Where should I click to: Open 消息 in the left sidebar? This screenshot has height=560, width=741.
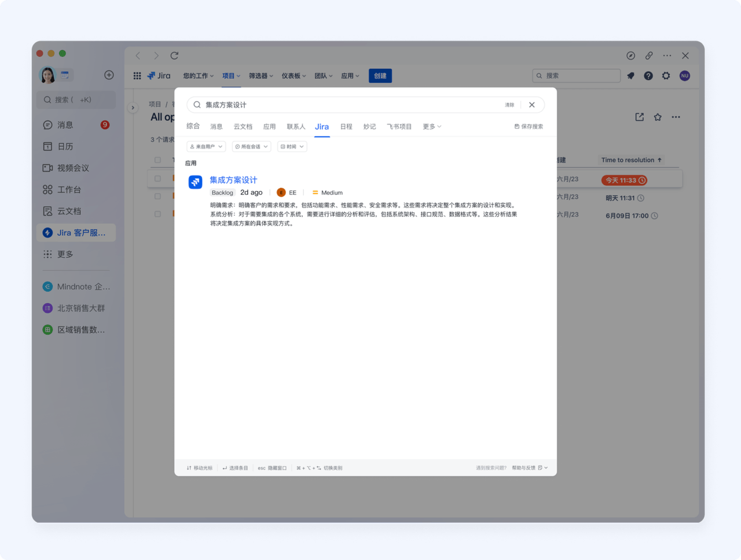point(76,125)
